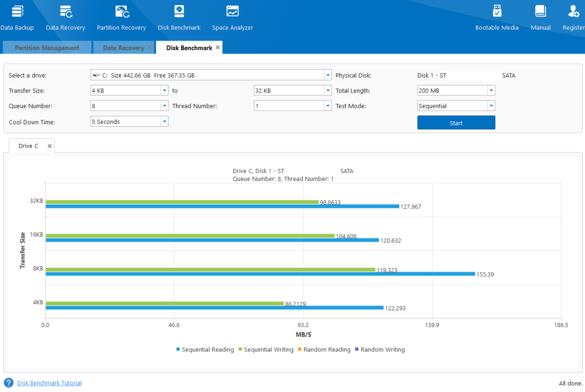Select the Disk Benchmark tab

pos(189,48)
